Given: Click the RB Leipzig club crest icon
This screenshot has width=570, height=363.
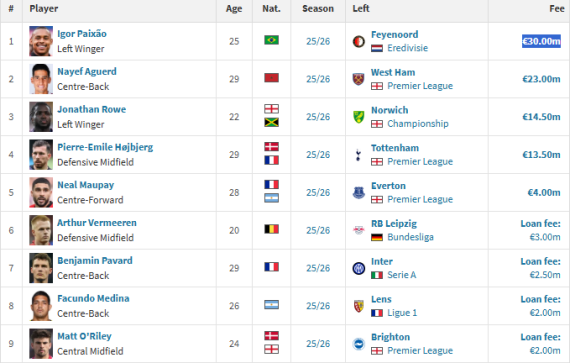Looking at the screenshot, I should (x=358, y=230).
